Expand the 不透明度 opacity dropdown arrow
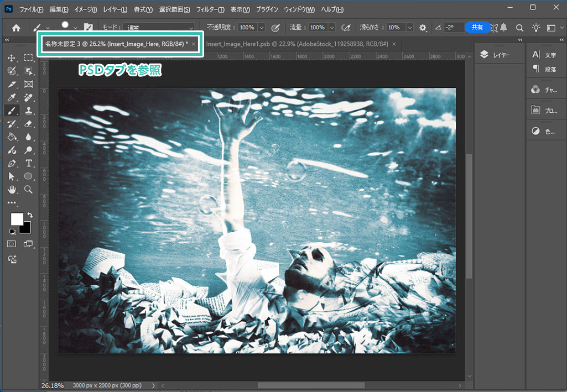 point(261,28)
